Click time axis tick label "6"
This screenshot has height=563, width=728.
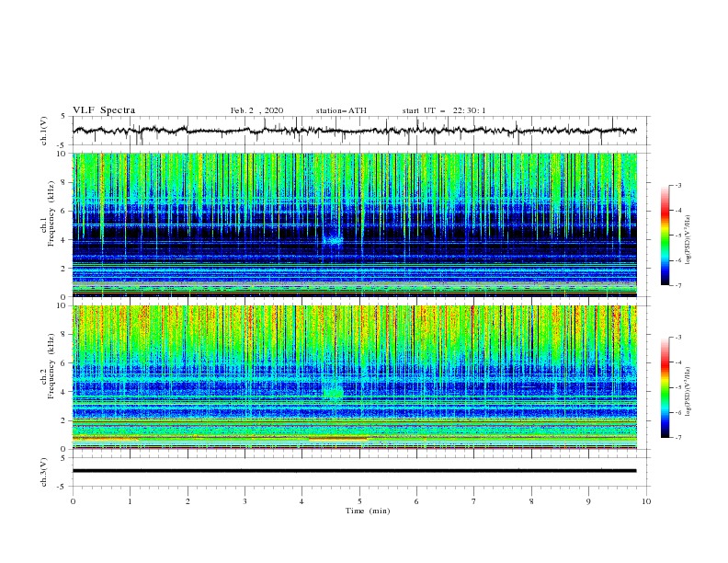tap(416, 501)
